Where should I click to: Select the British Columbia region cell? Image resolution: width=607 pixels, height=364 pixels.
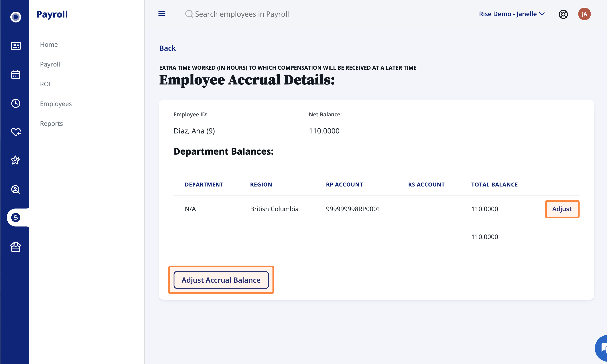[x=274, y=209]
